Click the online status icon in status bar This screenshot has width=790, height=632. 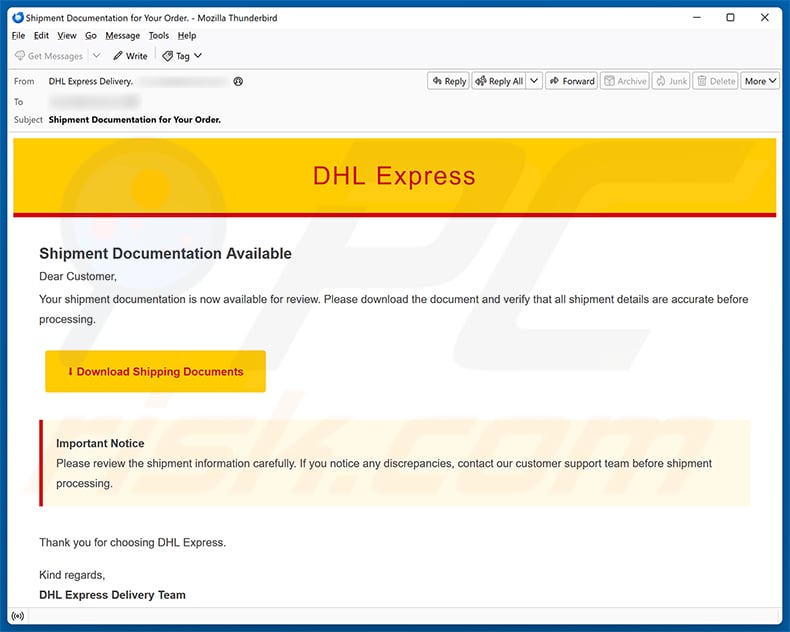[x=18, y=616]
